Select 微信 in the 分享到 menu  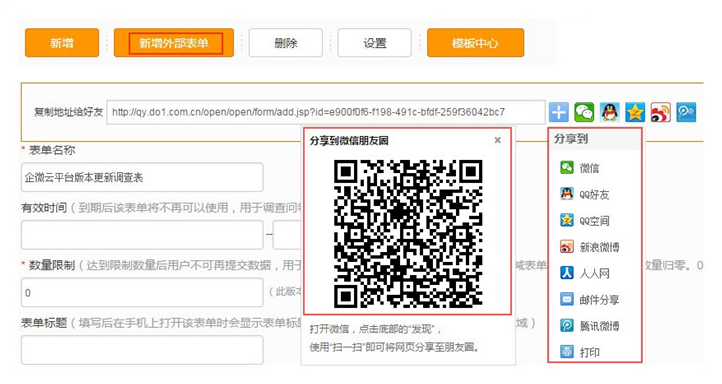point(580,168)
